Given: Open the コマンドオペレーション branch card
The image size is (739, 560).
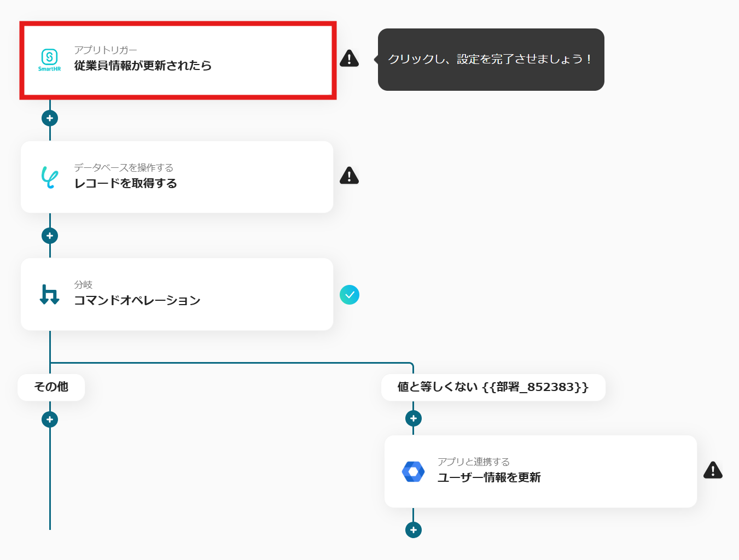Looking at the screenshot, I should pos(177,294).
